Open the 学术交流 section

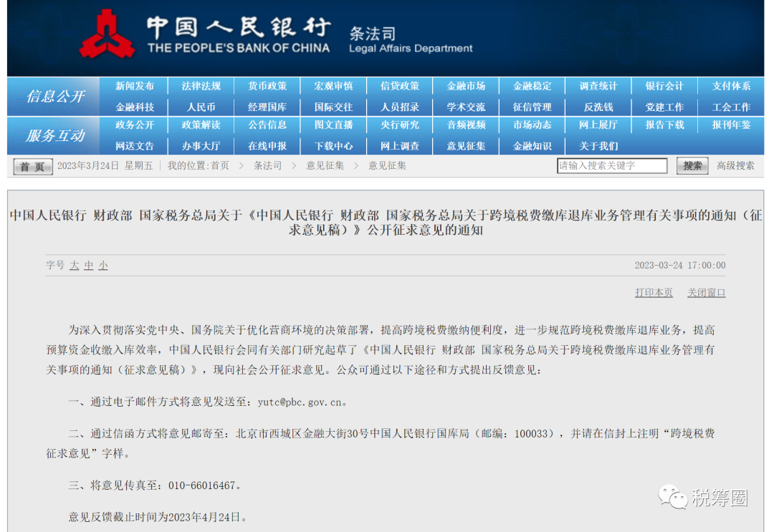[466, 107]
